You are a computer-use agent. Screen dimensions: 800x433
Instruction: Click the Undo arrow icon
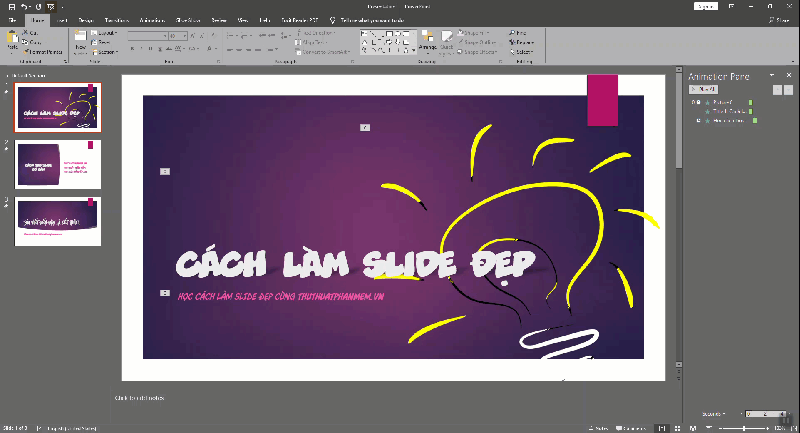tap(24, 7)
